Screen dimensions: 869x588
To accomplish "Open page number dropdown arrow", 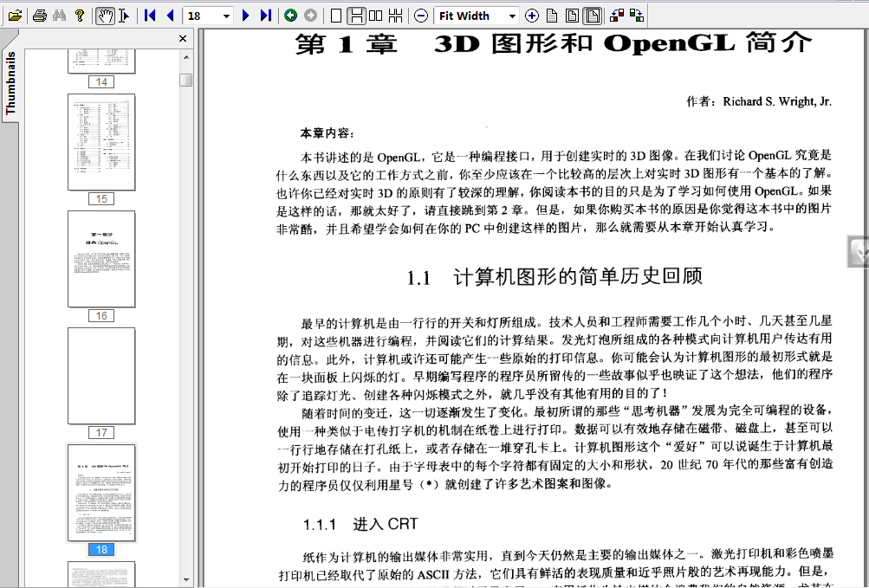I will click(227, 16).
